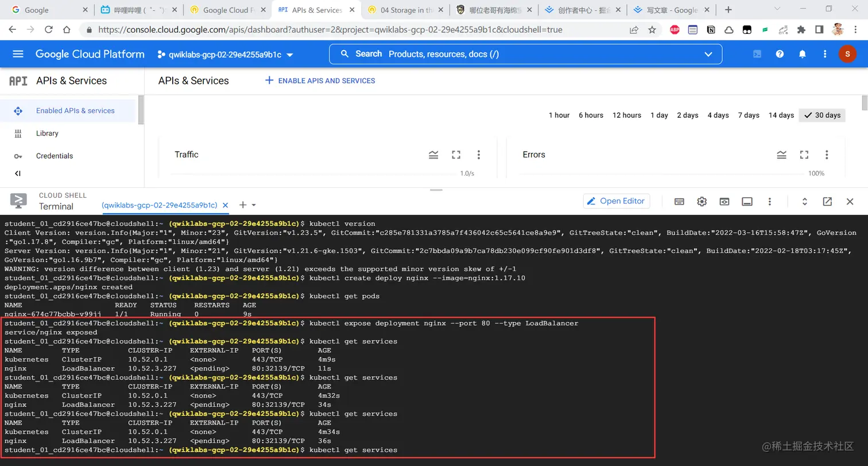Activate Cloud Shell from the blue header
This screenshot has width=868, height=466.
757,54
